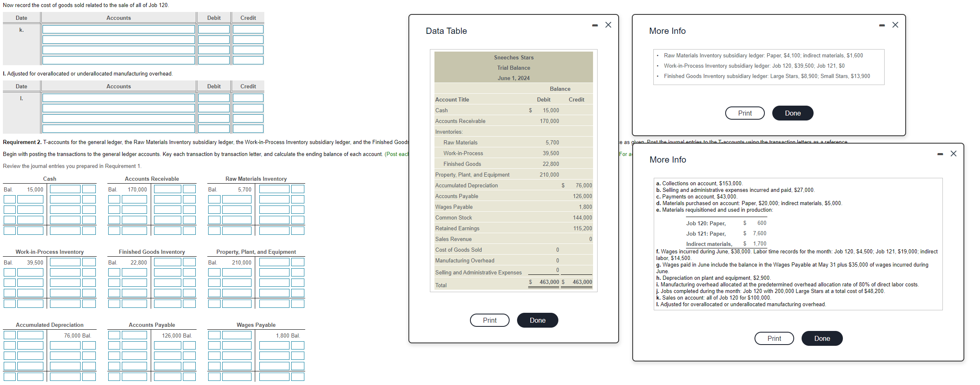Click transaction 'k. Sales on account' text
Screen dimensions: 980x385
click(714, 298)
